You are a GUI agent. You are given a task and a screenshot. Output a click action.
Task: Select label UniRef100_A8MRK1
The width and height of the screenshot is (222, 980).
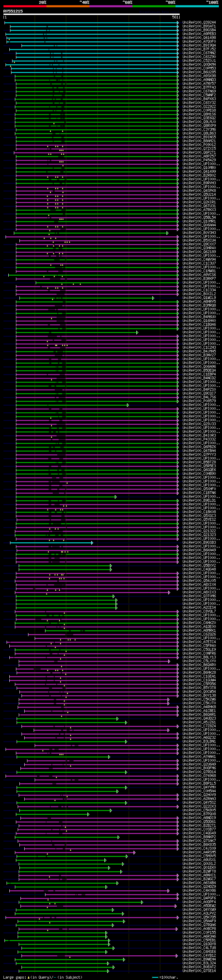[x=199, y=630]
